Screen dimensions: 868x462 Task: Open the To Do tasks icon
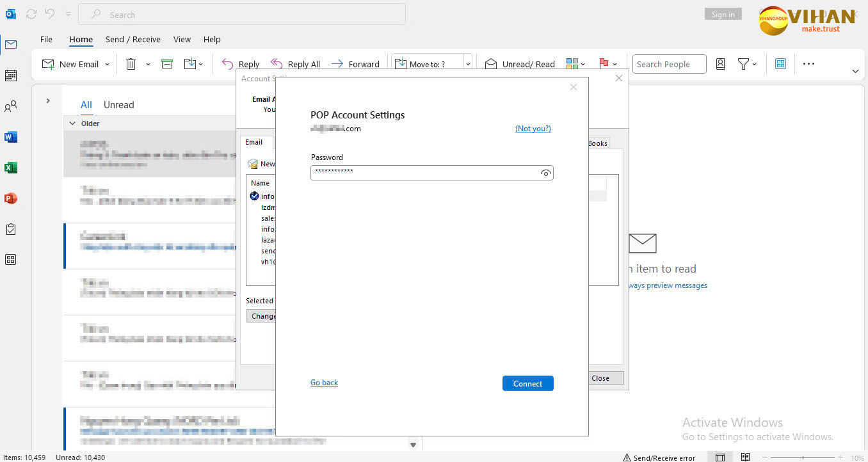[11, 229]
